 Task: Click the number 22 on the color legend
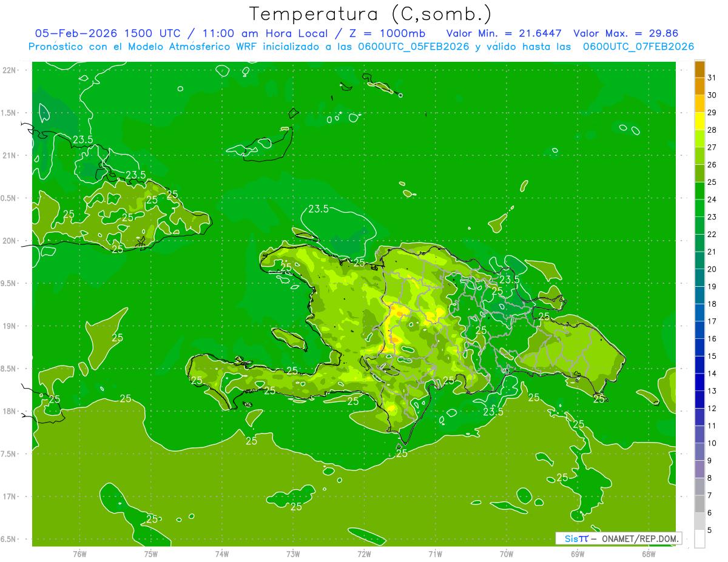coord(712,234)
